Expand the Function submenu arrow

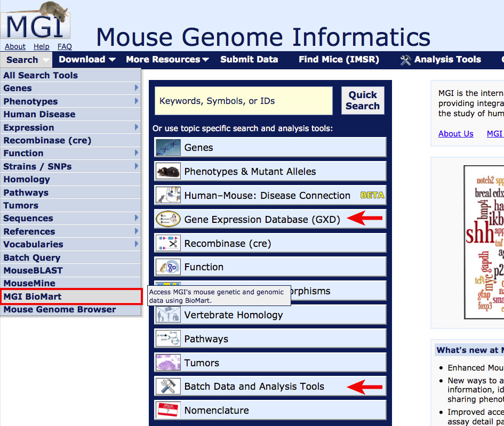click(137, 152)
